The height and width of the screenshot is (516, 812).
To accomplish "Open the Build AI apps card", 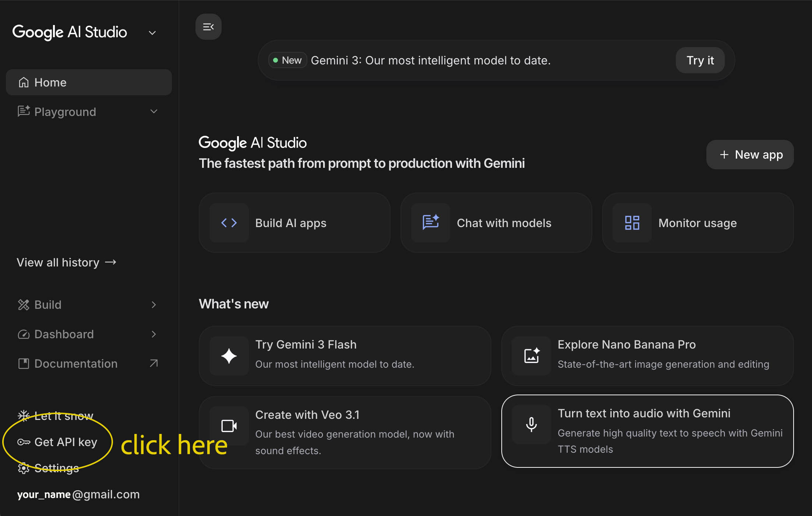I will (x=294, y=223).
